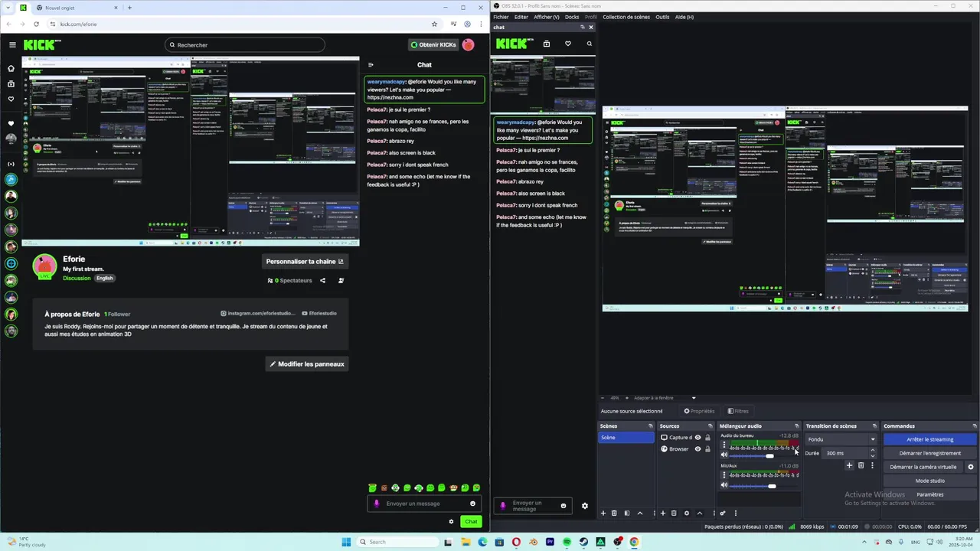Open the profile avatar menu on Kick
980x551 pixels.
(x=468, y=44)
